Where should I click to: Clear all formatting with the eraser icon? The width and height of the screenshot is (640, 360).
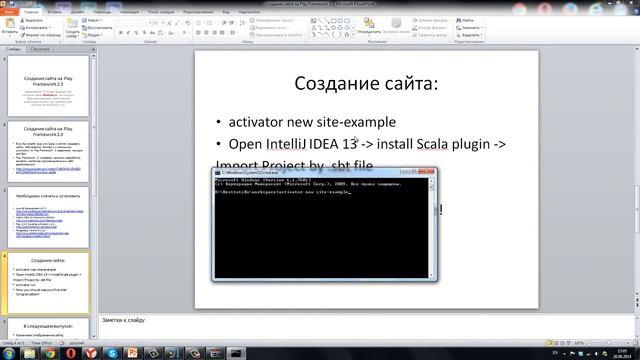(187, 23)
